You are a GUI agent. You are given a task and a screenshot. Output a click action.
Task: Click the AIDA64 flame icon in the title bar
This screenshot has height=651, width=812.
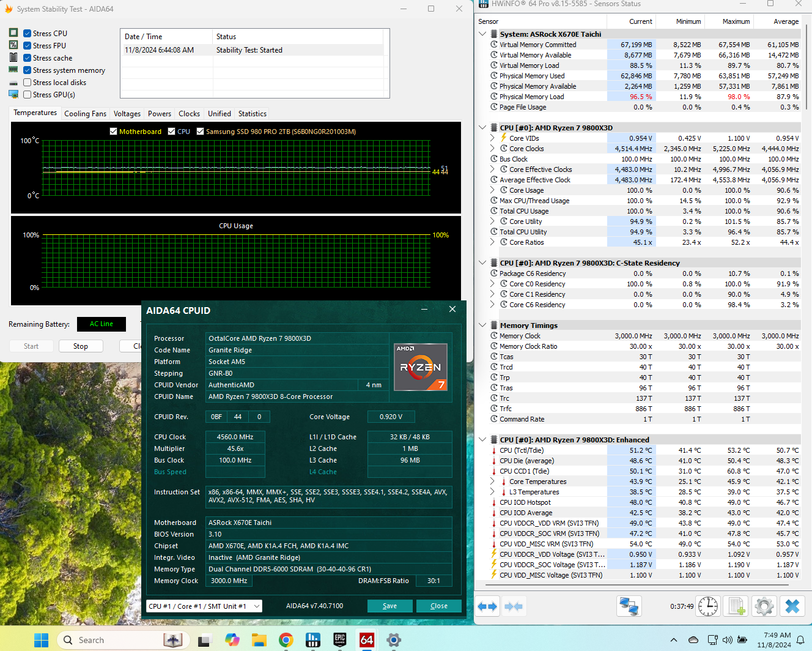coord(9,9)
